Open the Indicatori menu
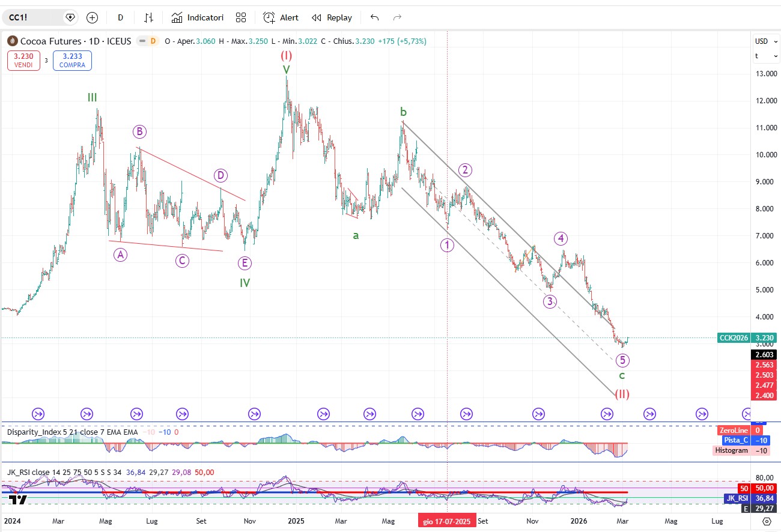The width and height of the screenshot is (781, 532). [198, 17]
